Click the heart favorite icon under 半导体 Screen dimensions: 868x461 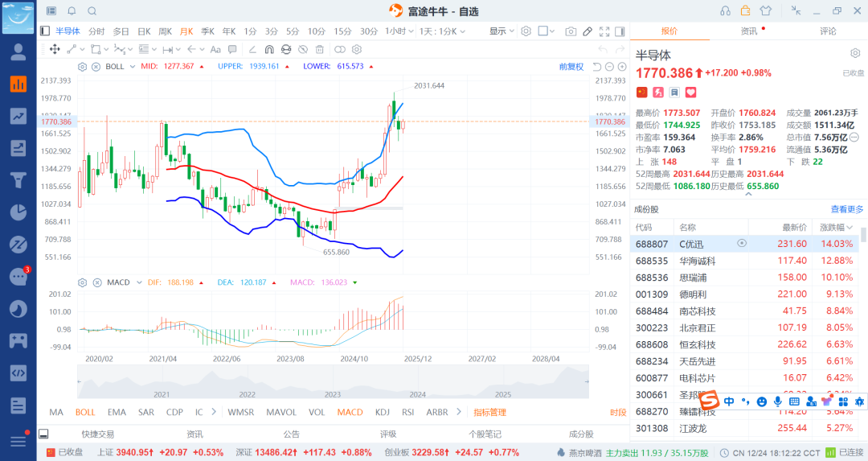coord(690,93)
